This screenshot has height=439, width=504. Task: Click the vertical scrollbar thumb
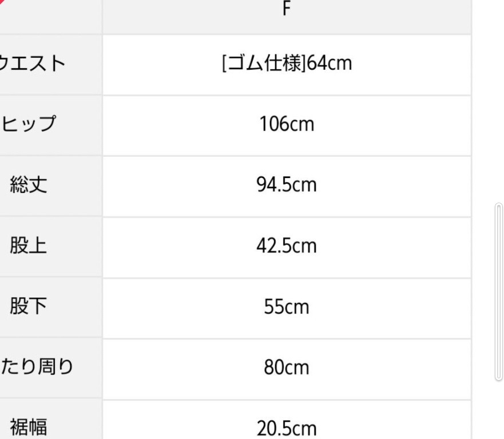499,292
